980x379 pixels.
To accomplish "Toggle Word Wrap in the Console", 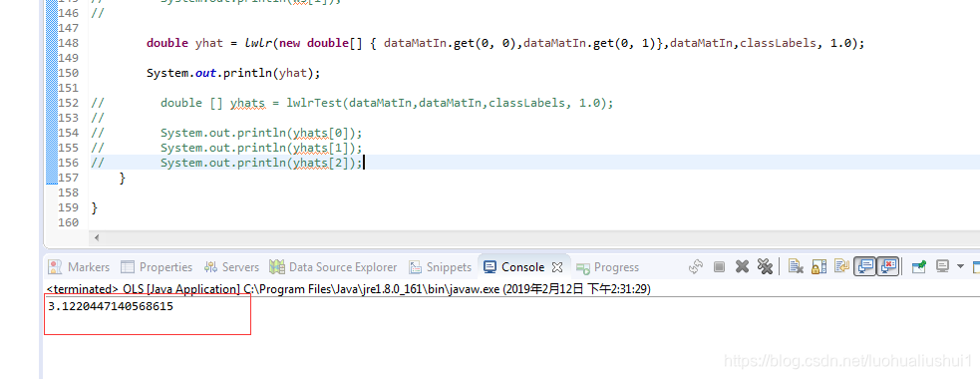I will [x=841, y=267].
